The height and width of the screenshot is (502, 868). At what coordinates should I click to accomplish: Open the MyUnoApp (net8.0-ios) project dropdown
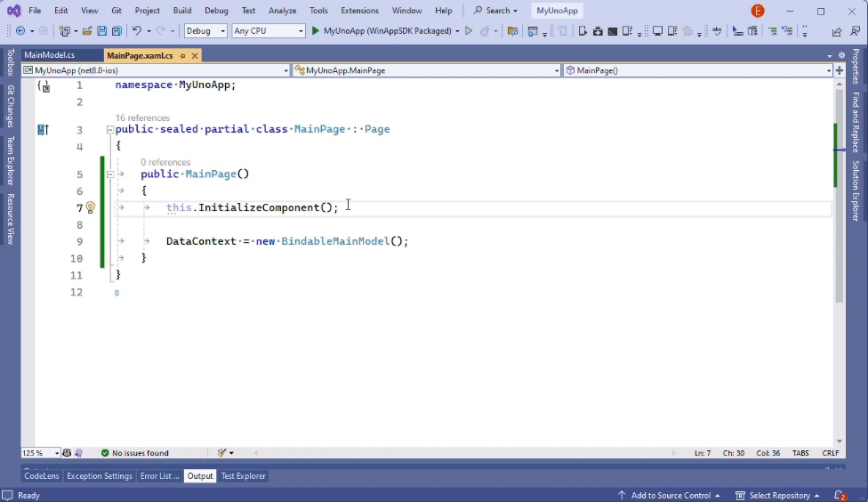tap(156, 70)
